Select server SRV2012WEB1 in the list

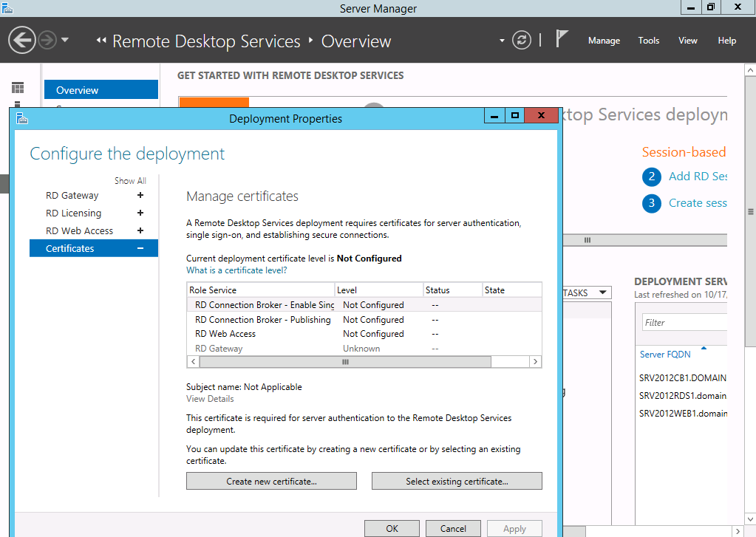(x=682, y=414)
